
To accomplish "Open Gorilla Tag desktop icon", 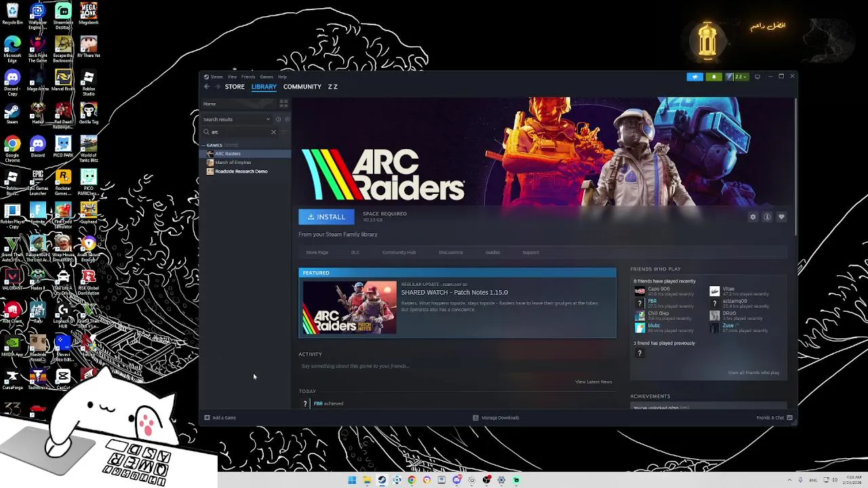I will tap(88, 114).
